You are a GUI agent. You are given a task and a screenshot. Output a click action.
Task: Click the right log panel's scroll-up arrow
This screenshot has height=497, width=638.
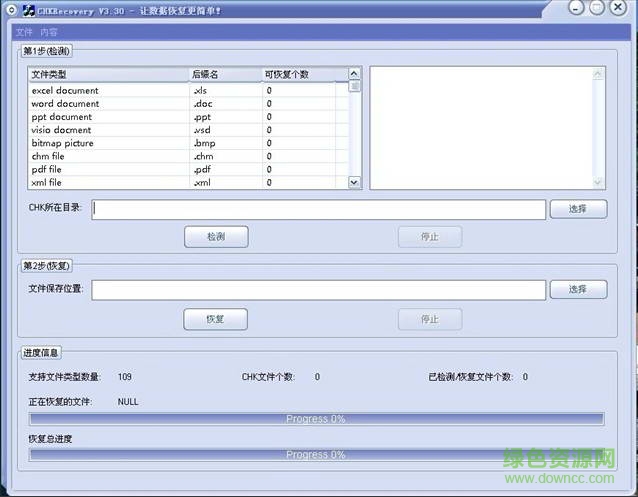pos(598,74)
